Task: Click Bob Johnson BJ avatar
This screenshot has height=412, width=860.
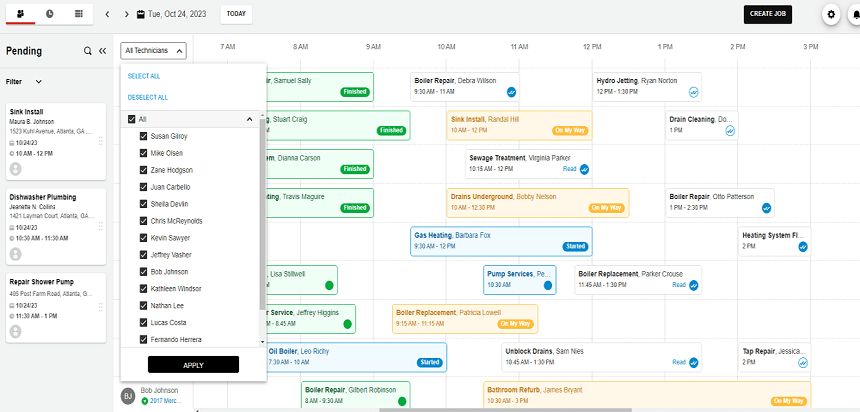Action: [128, 396]
